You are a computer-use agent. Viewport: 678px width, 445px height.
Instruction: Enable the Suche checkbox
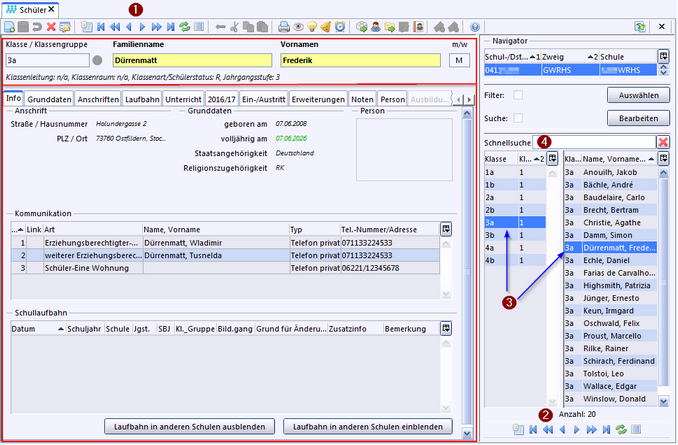pyautogui.click(x=518, y=118)
